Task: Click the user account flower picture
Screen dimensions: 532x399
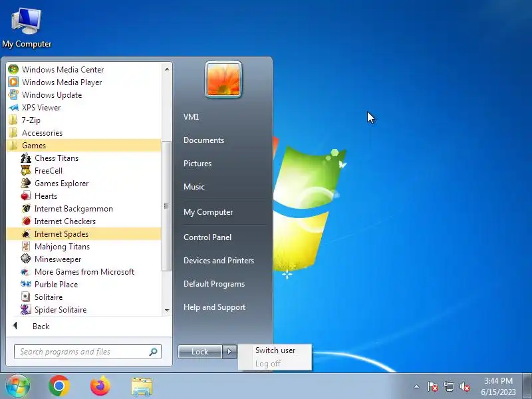Action: (223, 80)
